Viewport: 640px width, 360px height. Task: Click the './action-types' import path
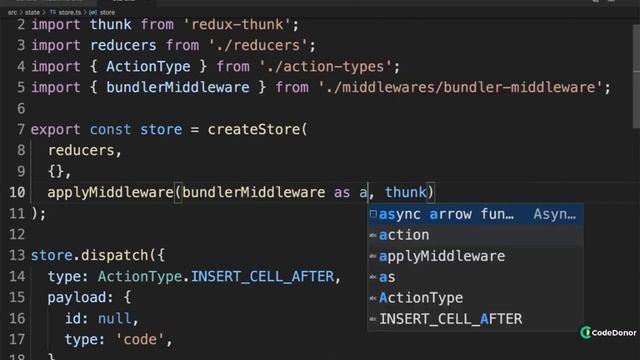pos(325,67)
